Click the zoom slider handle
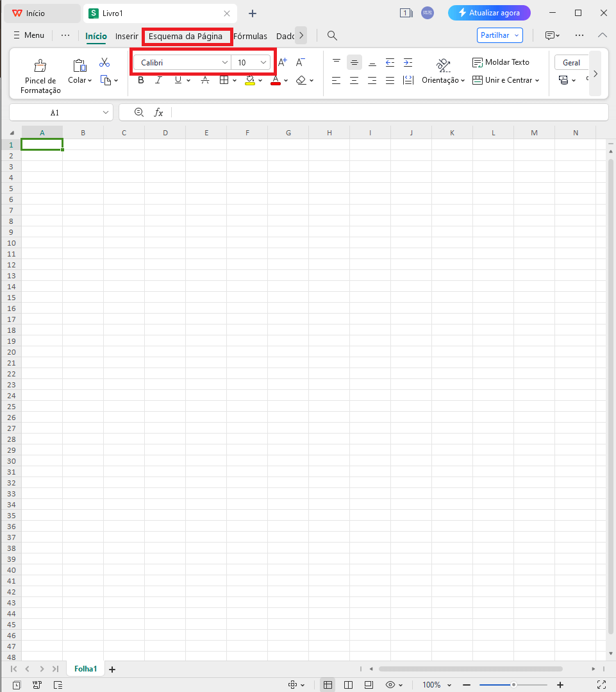 [x=513, y=685]
